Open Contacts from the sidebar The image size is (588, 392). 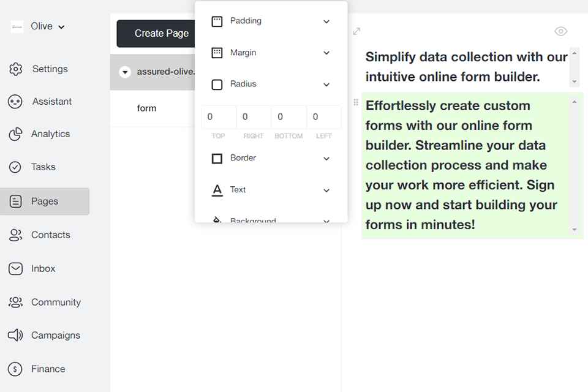(15, 235)
